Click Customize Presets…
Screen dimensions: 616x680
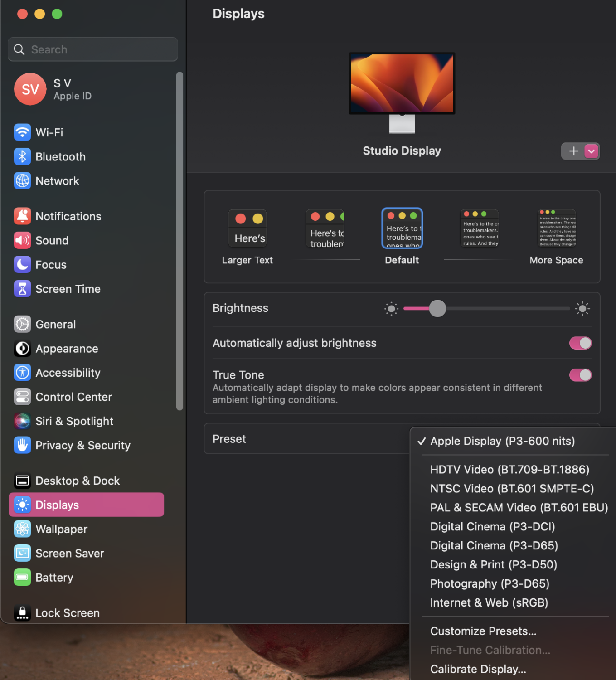(x=483, y=631)
